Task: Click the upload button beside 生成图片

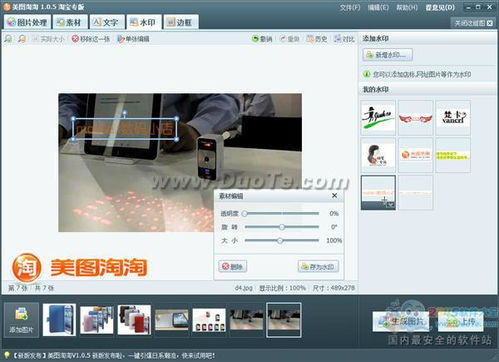Action: pyautogui.click(x=461, y=321)
